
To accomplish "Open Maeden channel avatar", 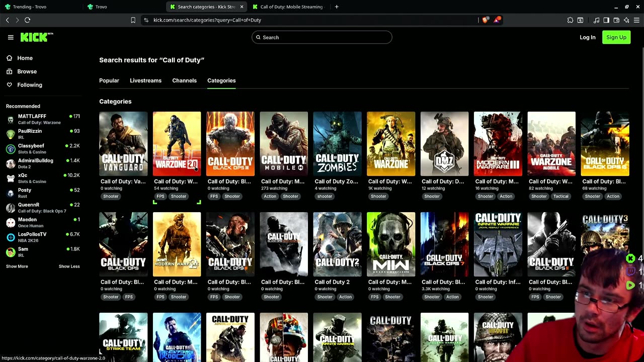I will click(x=11, y=223).
